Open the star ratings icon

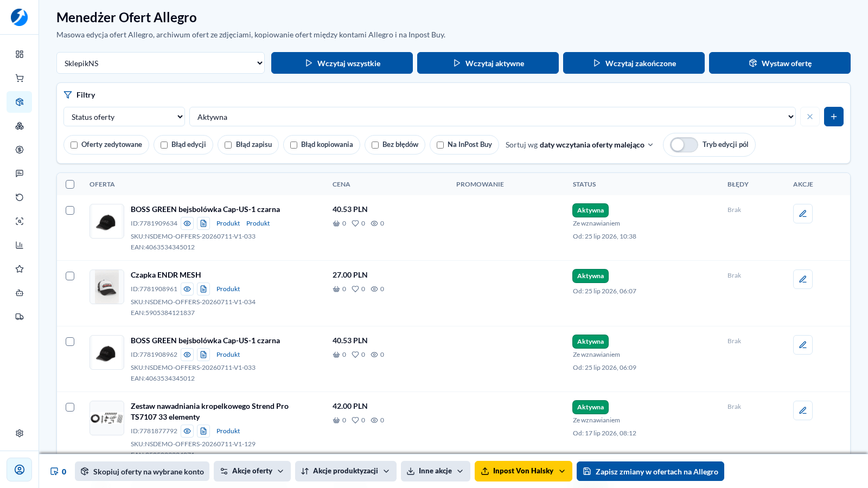[20, 269]
